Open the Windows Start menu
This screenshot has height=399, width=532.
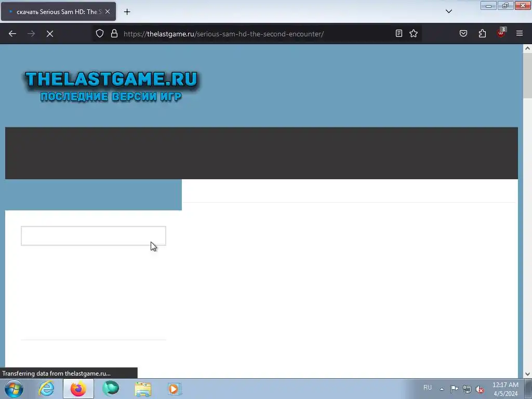(14, 389)
